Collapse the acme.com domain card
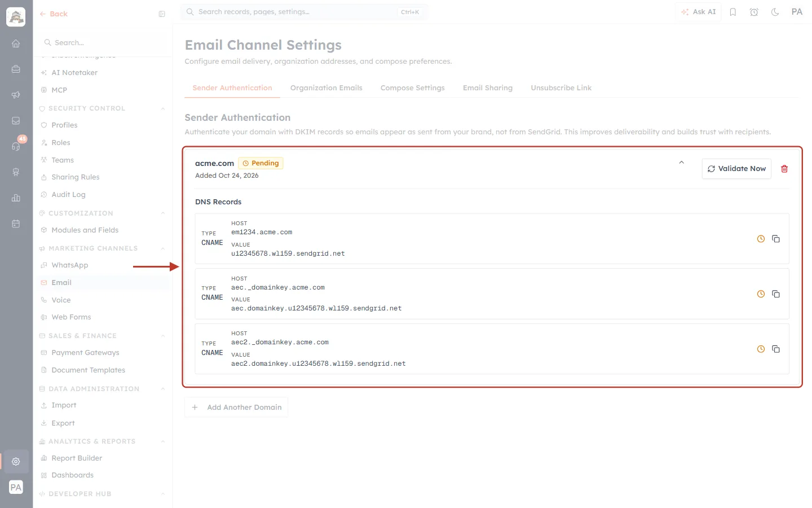Viewport: 812px width, 508px height. click(682, 163)
